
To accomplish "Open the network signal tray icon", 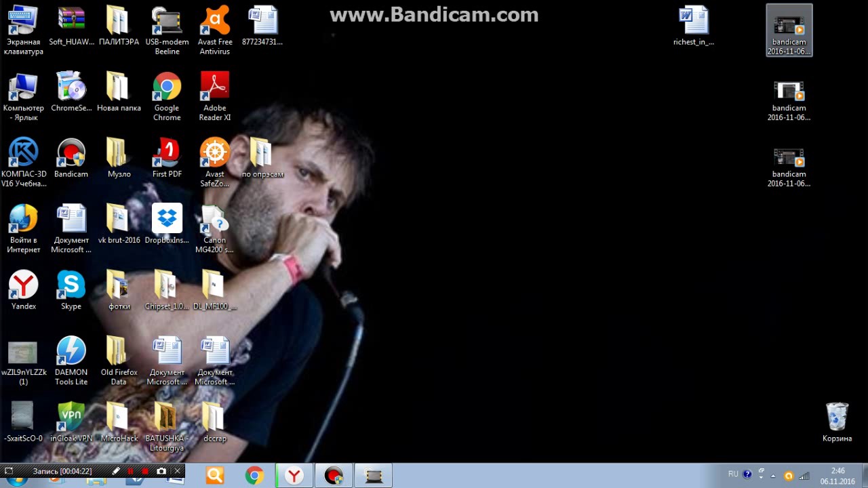I will click(x=805, y=476).
